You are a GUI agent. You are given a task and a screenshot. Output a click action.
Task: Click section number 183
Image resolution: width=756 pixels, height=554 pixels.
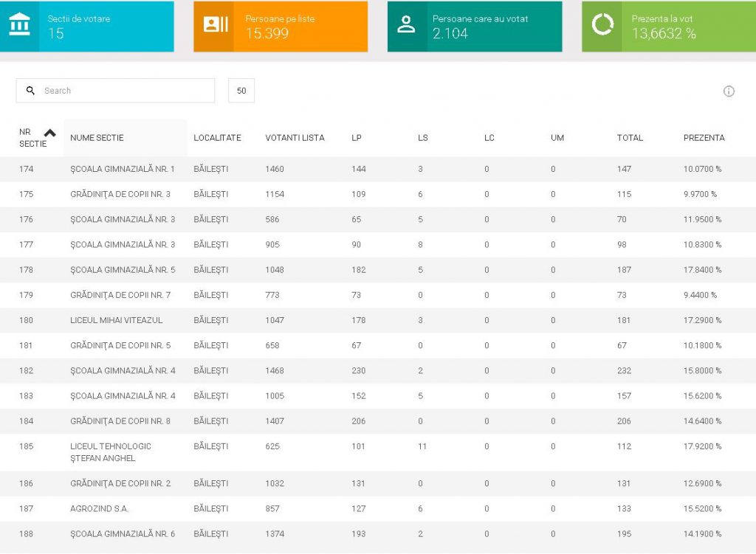(27, 396)
